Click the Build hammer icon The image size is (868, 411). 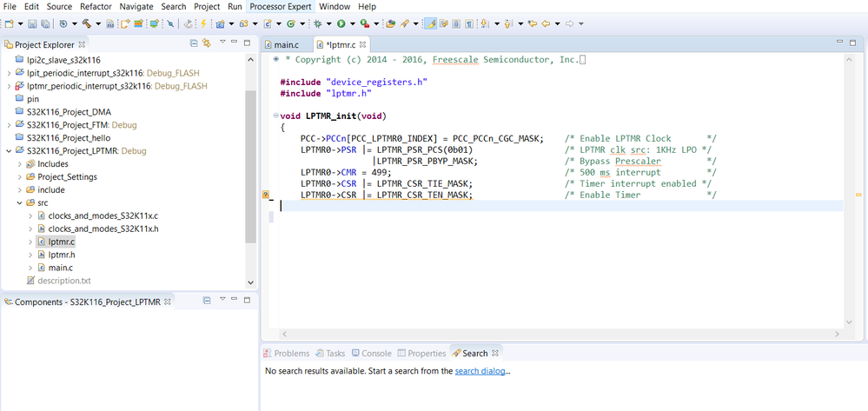(86, 23)
